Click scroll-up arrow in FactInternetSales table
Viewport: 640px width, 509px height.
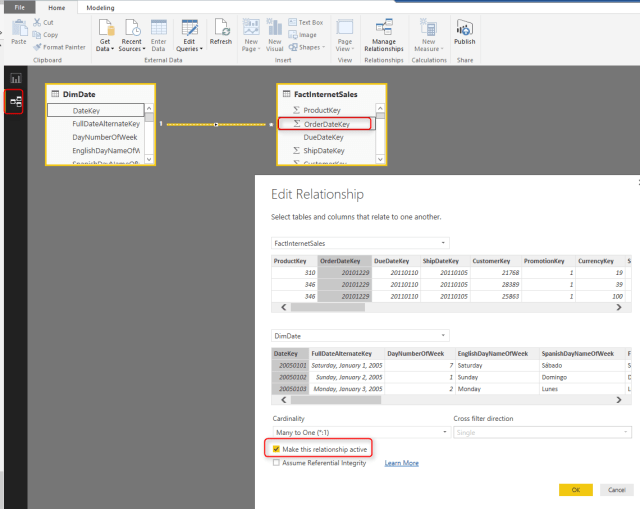coord(380,108)
